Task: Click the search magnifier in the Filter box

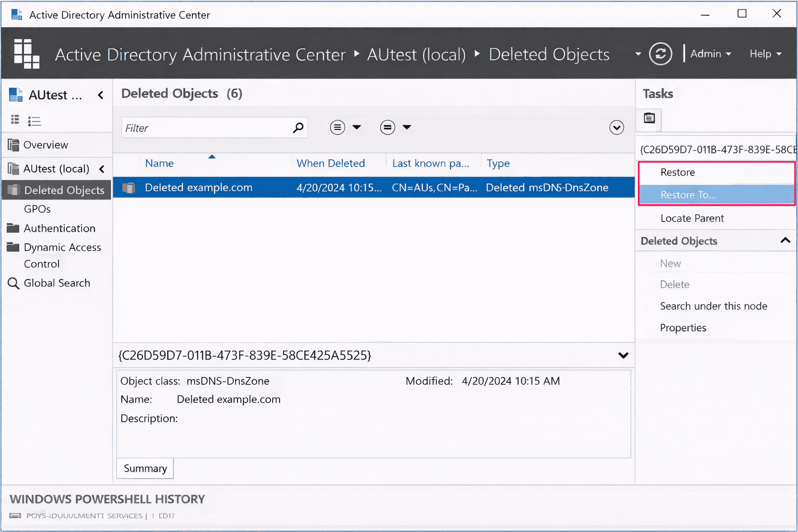Action: tap(298, 127)
